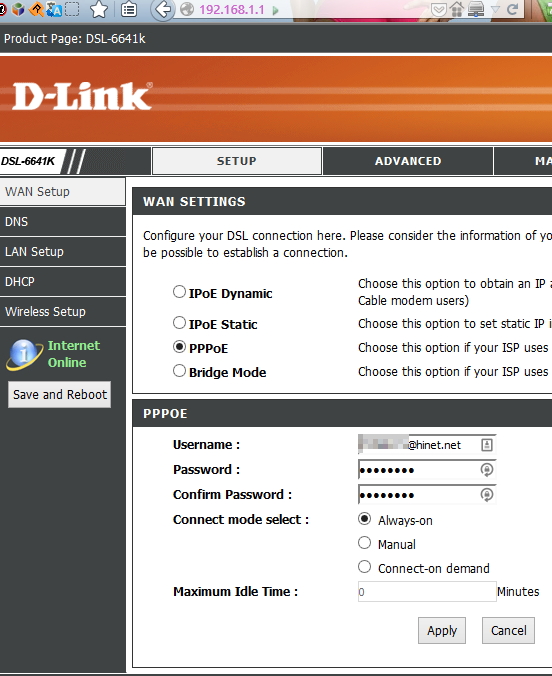Open the history dropdown arrow in address bar

496,9
